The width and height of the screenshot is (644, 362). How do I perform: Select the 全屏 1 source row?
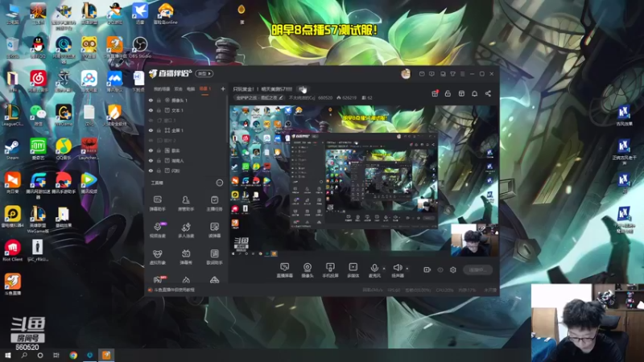[x=186, y=130]
